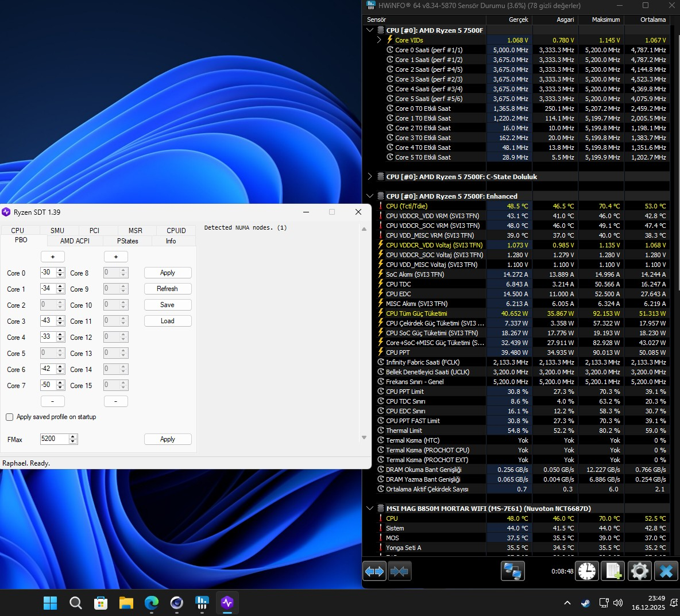Decrease Core 7 offset stepper

click(60, 387)
